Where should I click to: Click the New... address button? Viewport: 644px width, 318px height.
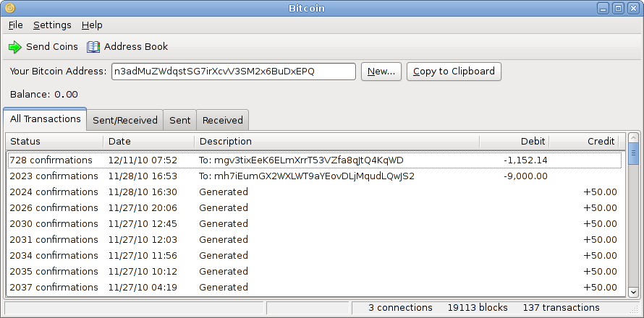(x=381, y=72)
